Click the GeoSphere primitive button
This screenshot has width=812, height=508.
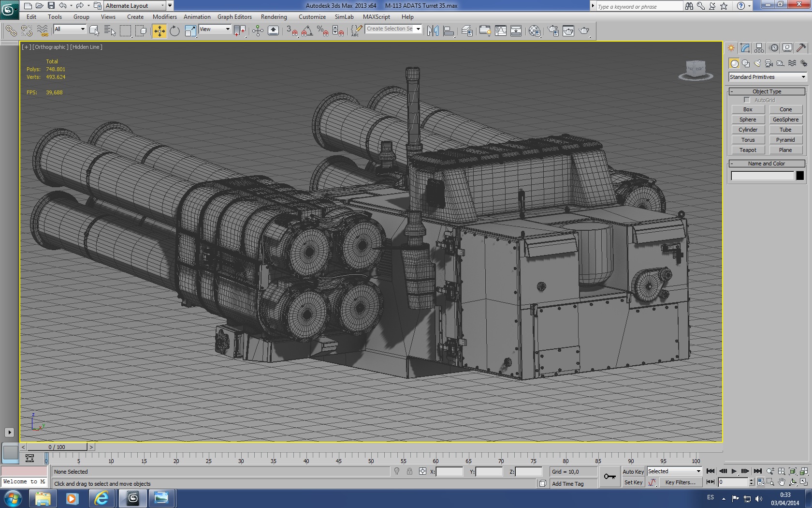click(785, 120)
